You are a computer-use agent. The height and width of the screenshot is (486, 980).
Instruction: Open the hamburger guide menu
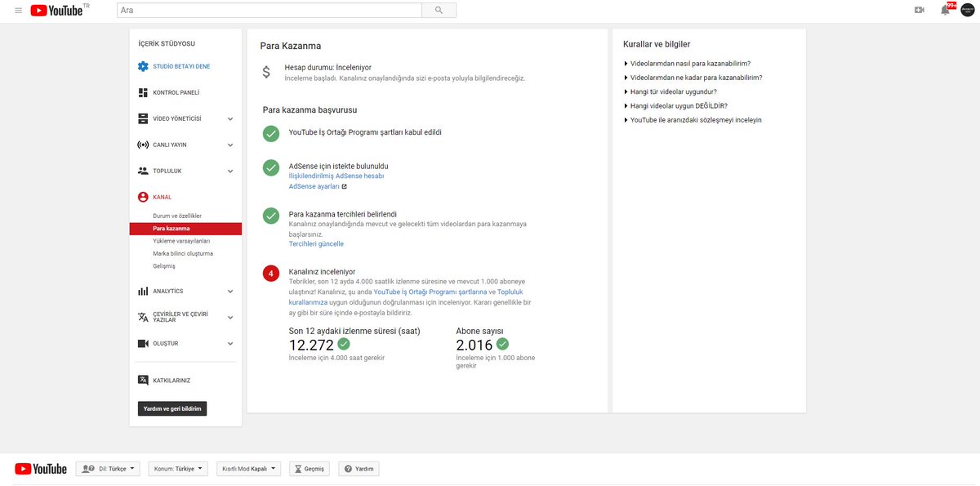pyautogui.click(x=18, y=10)
